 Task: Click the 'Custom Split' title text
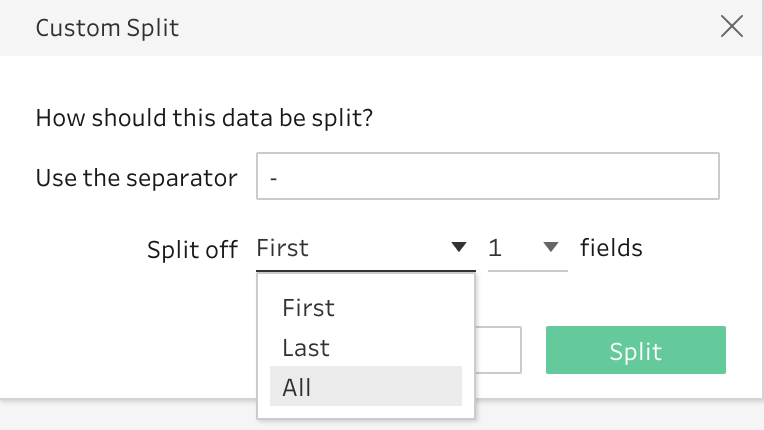tap(107, 27)
